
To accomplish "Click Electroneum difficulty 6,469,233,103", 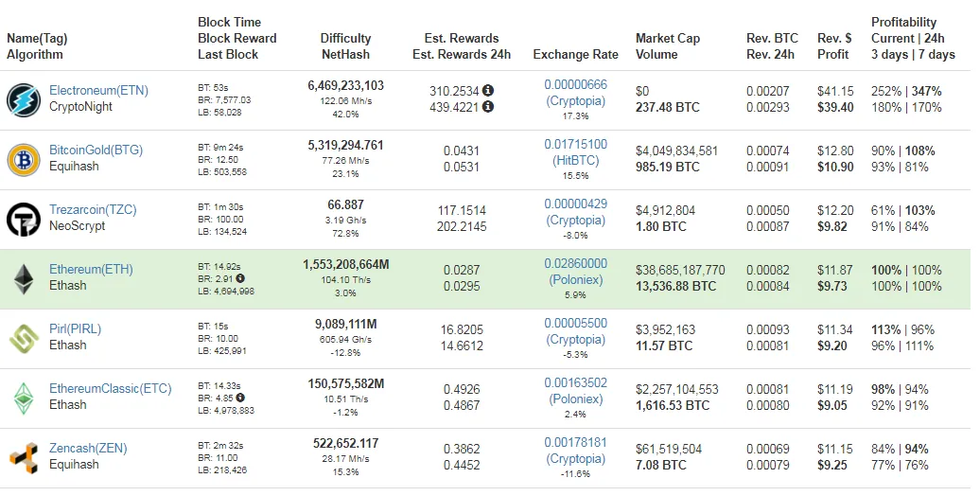I will click(345, 85).
